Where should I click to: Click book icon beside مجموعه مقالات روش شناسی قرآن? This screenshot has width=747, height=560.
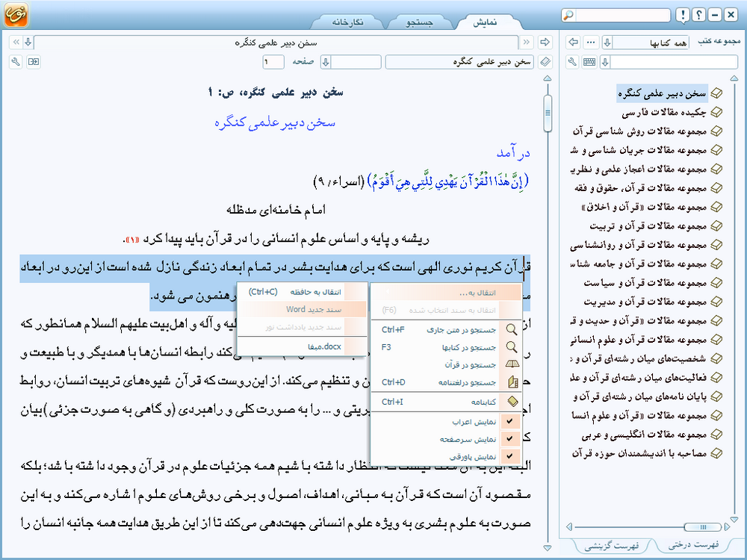(716, 131)
